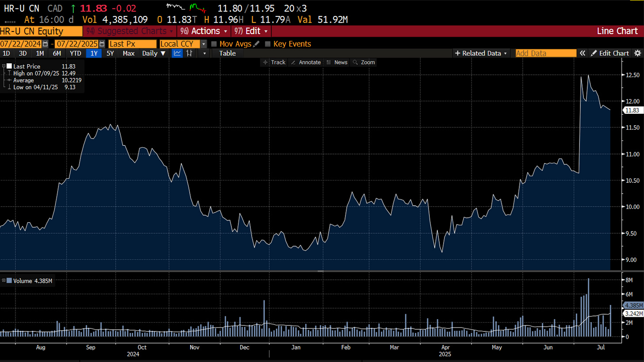
Task: Click the Line Chart title text
Action: 617,31
